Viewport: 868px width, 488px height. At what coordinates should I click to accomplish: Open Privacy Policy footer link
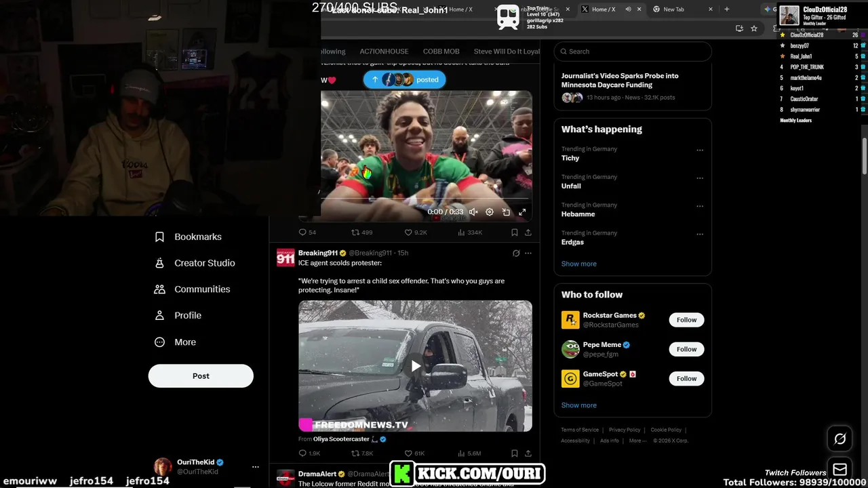coord(625,430)
